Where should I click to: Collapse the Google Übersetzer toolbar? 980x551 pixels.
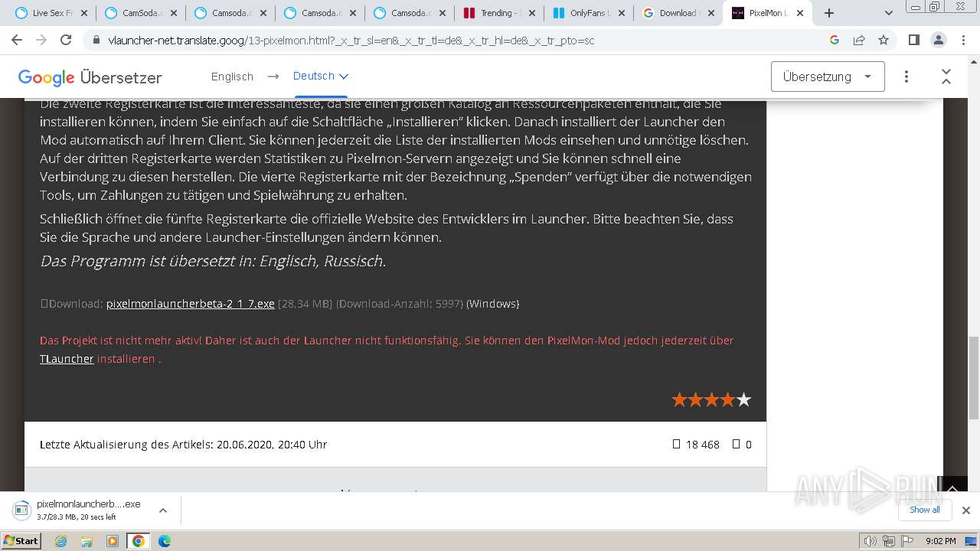(x=946, y=77)
